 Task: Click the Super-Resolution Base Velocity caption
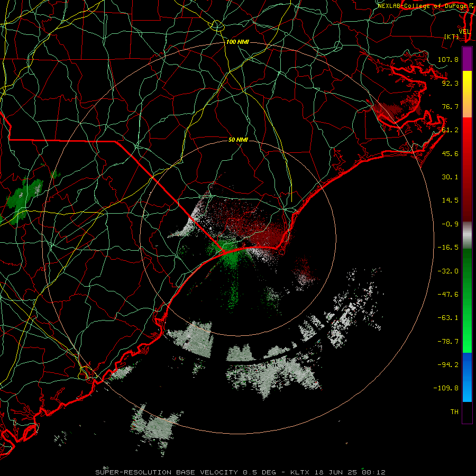(x=240, y=472)
